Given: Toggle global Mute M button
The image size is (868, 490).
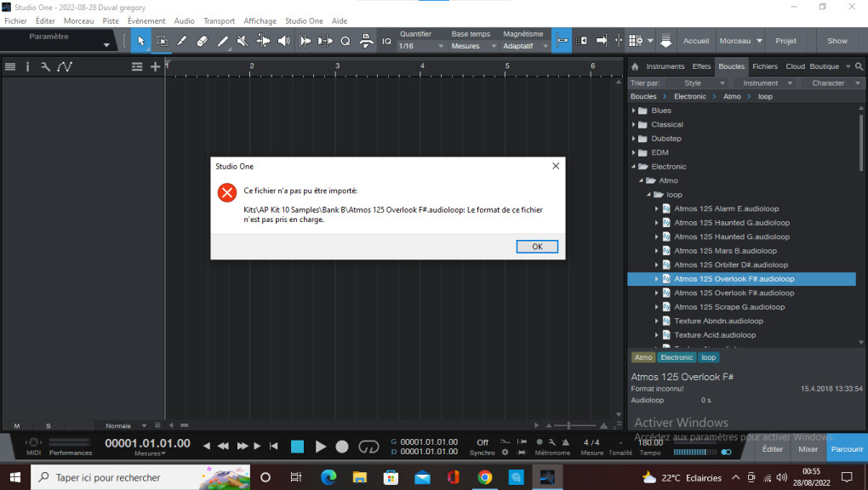Looking at the screenshot, I should pyautogui.click(x=17, y=426).
